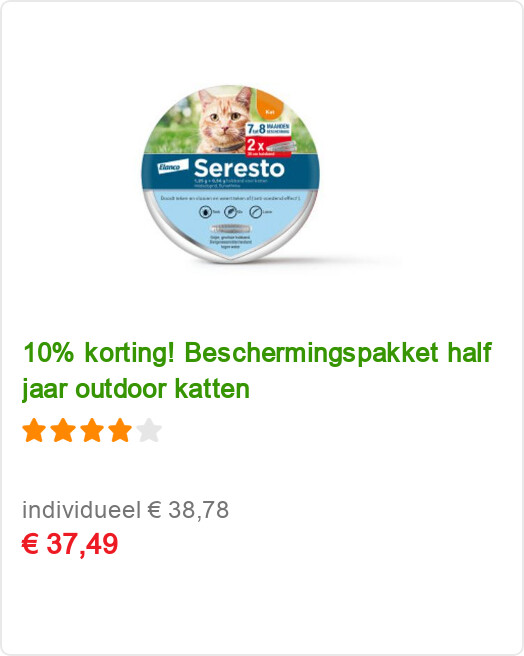Click the '7 tot 8 maanden' badge

268,129
